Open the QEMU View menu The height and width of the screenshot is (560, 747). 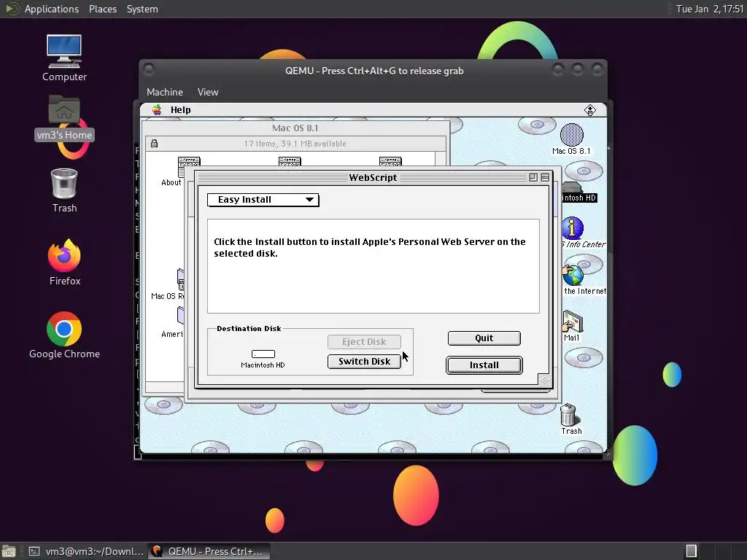pyautogui.click(x=208, y=92)
